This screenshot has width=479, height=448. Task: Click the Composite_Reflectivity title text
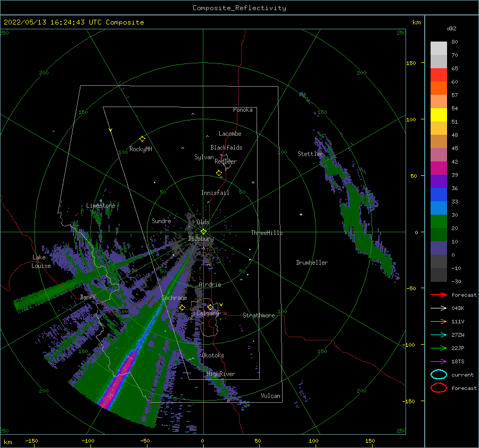click(239, 8)
